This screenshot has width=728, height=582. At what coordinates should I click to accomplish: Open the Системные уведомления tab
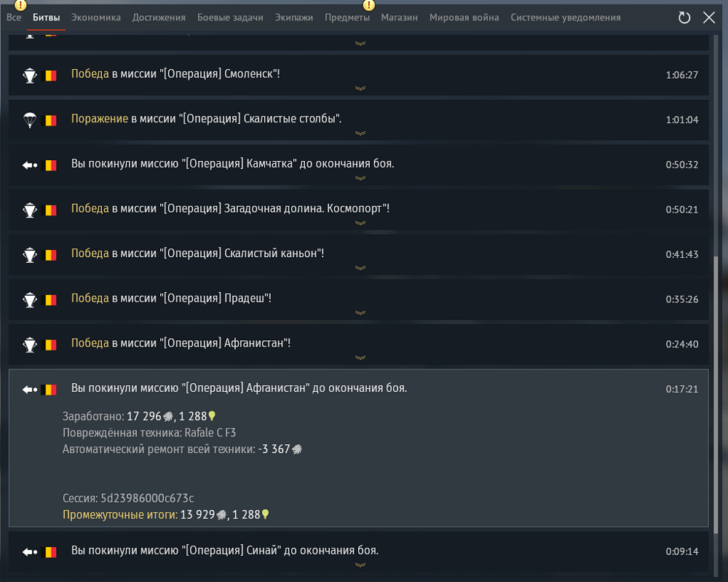pyautogui.click(x=565, y=17)
